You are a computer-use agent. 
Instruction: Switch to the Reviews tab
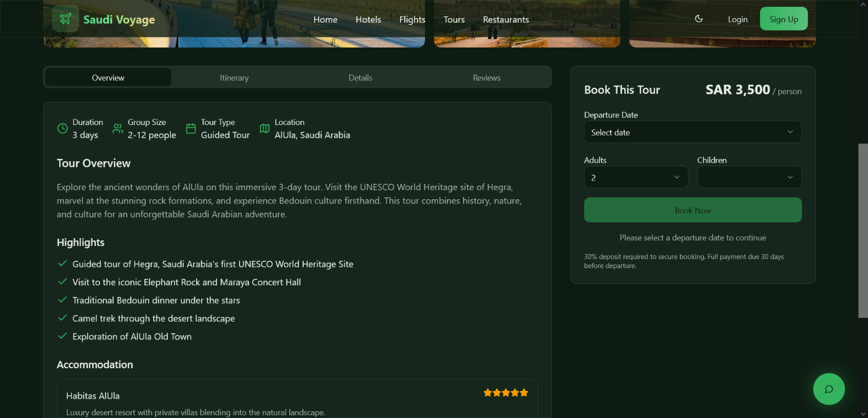pos(487,77)
